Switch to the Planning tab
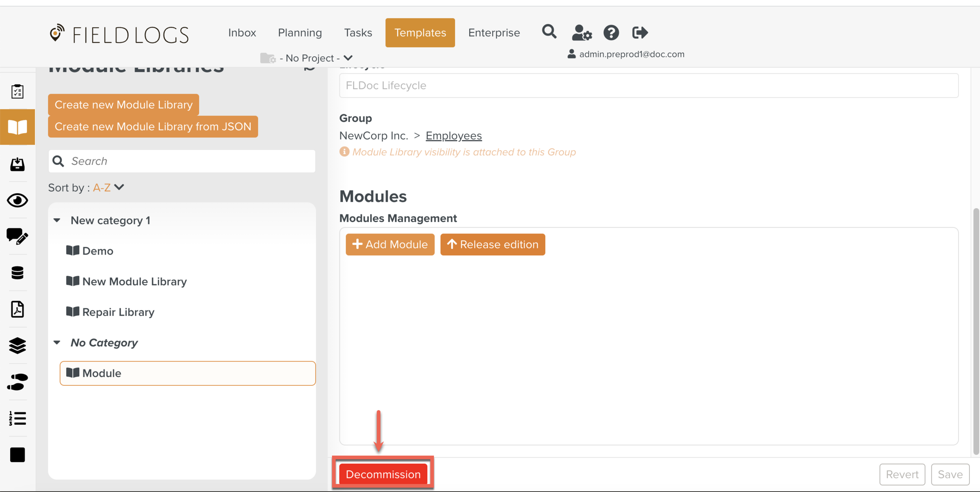The height and width of the screenshot is (492, 980). click(299, 33)
